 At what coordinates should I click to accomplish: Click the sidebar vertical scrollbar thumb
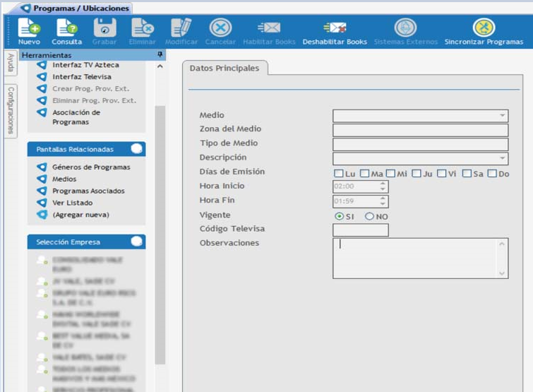click(x=160, y=234)
